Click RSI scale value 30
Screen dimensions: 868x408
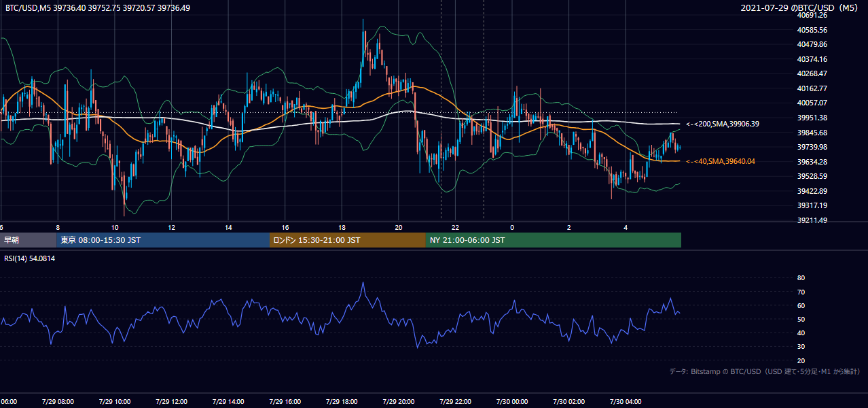[801, 347]
